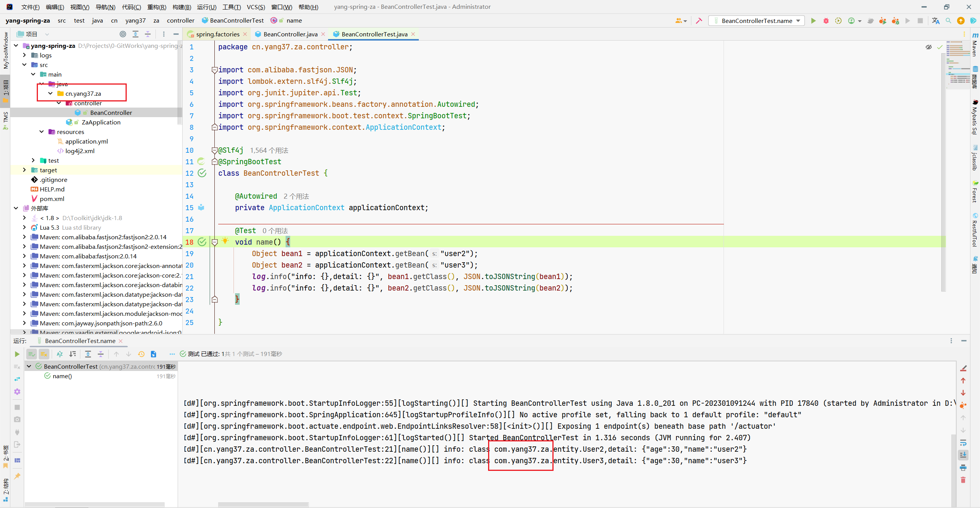The width and height of the screenshot is (980, 508).
Task: Toggle show ignored tests filter
Action: [44, 354]
